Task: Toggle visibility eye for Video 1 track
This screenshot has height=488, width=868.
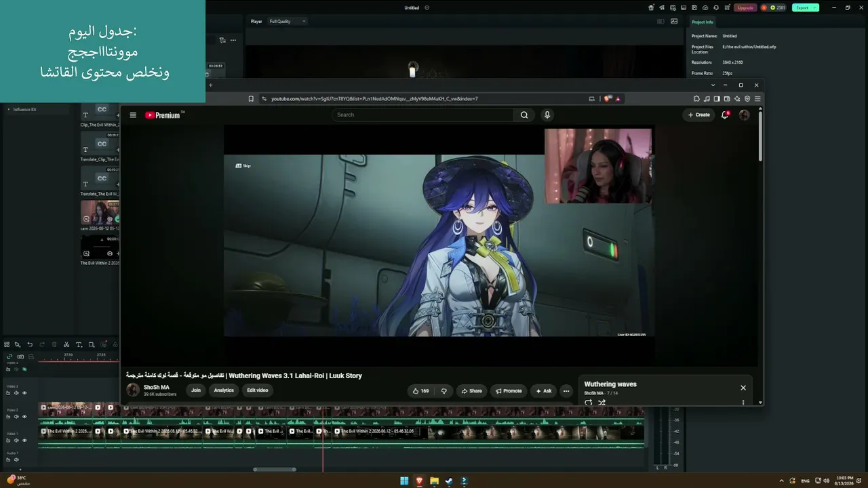Action: pyautogui.click(x=24, y=441)
